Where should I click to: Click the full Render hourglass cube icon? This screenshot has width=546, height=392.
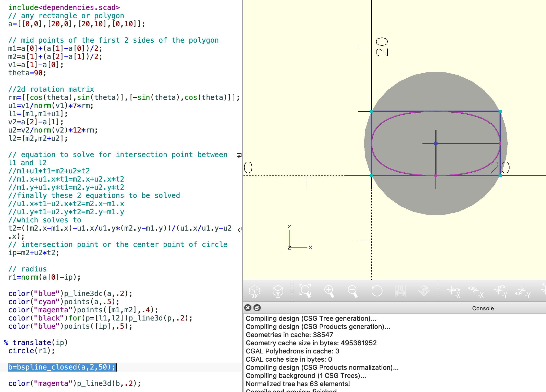point(278,291)
